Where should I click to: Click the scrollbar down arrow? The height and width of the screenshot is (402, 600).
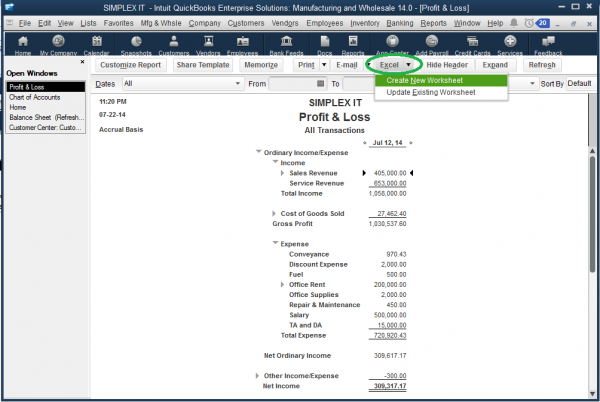tap(592, 394)
